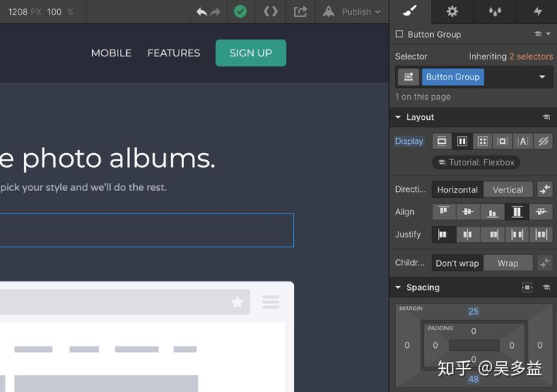Align items to baseline
The height and width of the screenshot is (392, 557).
(x=541, y=212)
